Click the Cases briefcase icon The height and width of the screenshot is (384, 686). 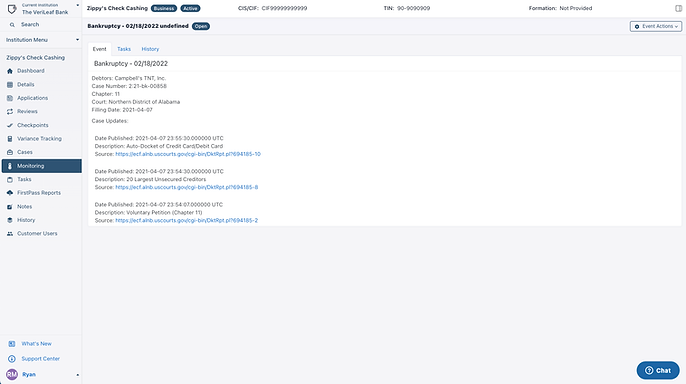[10, 152]
